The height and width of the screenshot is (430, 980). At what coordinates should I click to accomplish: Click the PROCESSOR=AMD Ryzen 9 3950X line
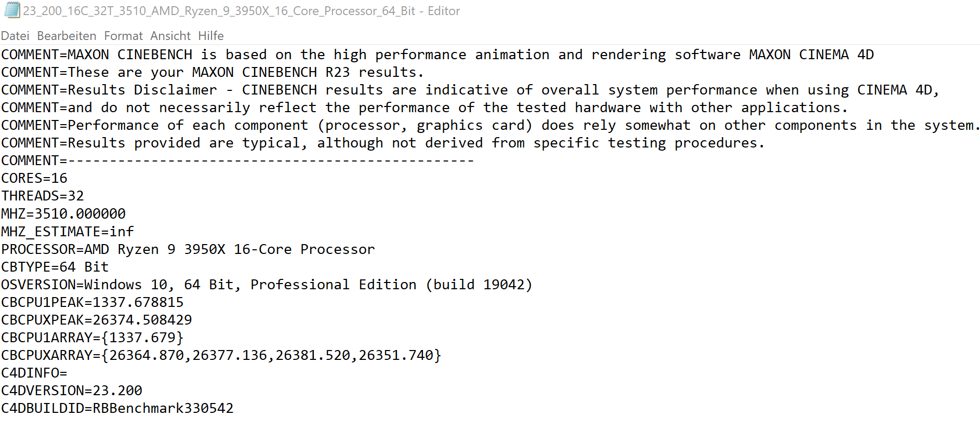(188, 249)
